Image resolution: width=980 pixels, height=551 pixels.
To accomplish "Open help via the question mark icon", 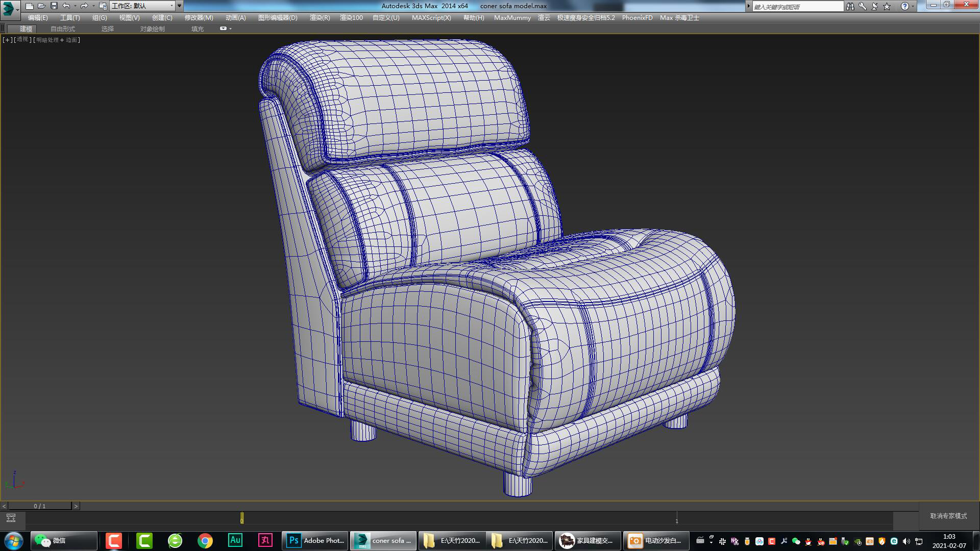I will point(905,6).
